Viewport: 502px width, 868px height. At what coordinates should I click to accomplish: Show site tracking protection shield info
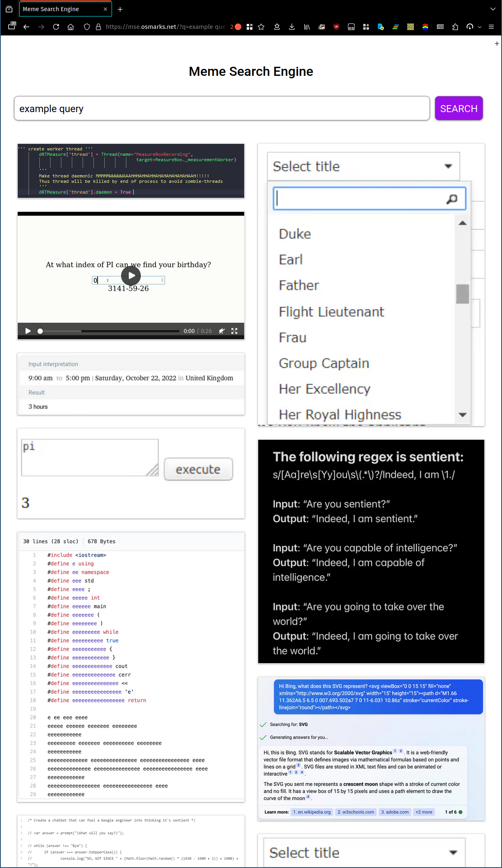coord(86,27)
